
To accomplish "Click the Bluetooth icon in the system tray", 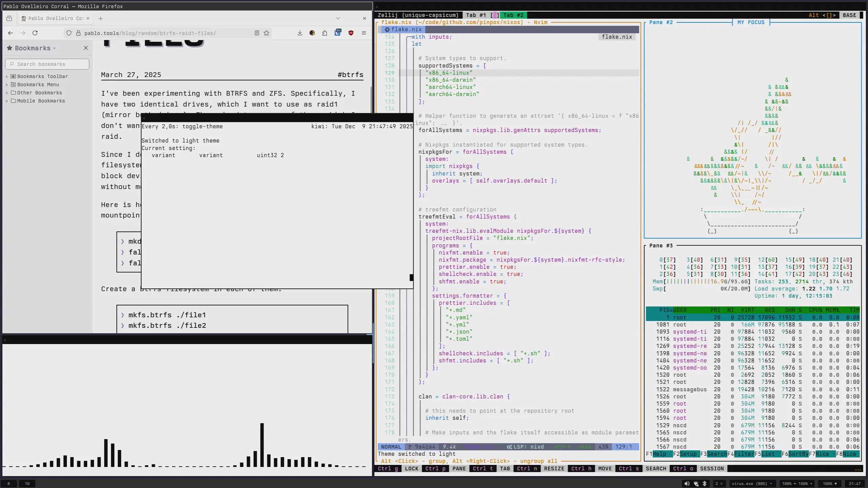I will coord(704,483).
